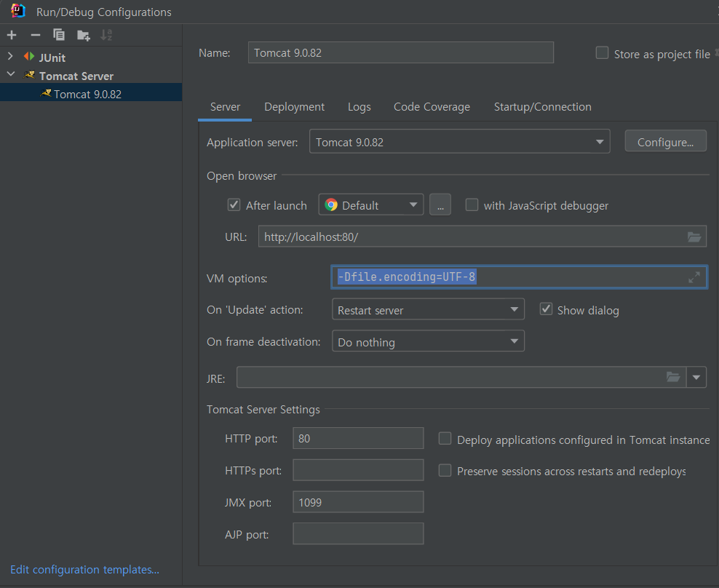Screen dimensions: 719x588
Task: Click the URL input field
Action: click(482, 237)
